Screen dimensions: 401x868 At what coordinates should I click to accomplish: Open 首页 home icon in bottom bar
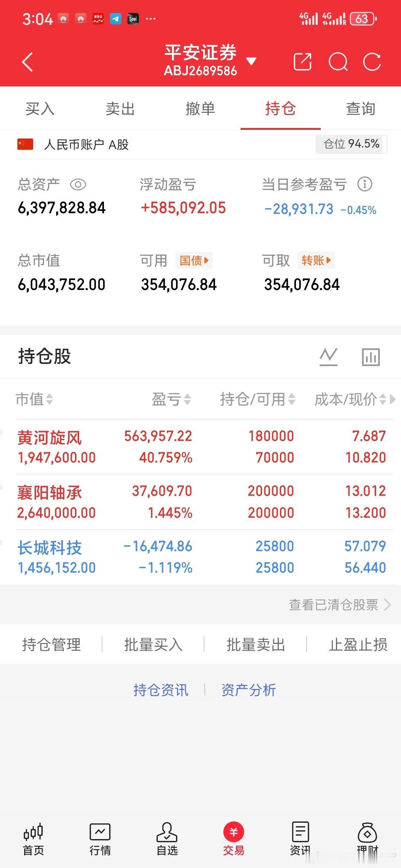pos(33,839)
